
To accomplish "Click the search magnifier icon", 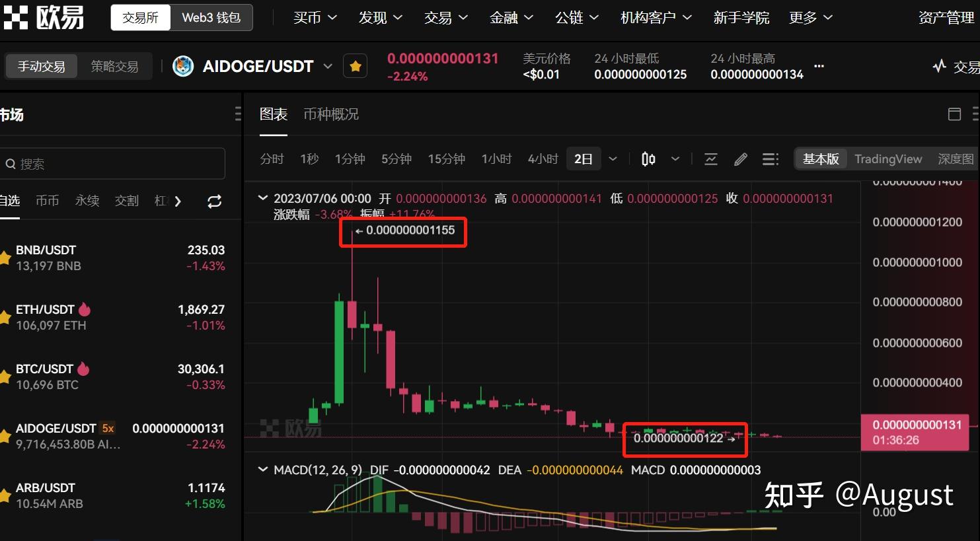I will click(11, 164).
